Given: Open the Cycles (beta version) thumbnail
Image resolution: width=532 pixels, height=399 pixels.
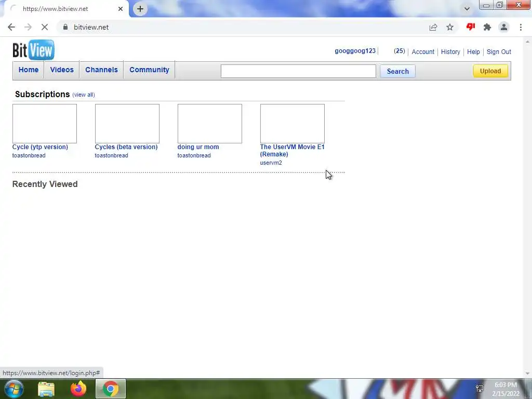Looking at the screenshot, I should 127,124.
